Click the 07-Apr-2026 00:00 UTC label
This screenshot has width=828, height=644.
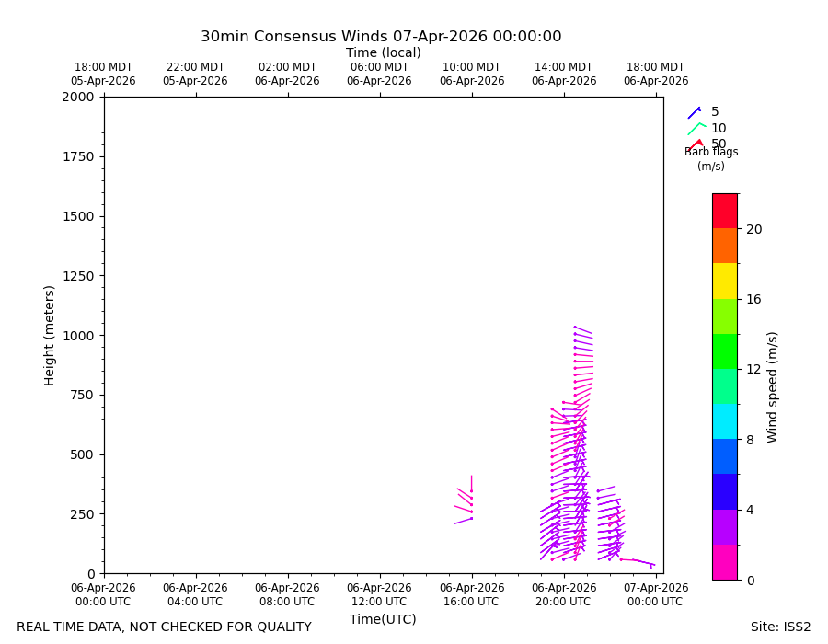655,594
